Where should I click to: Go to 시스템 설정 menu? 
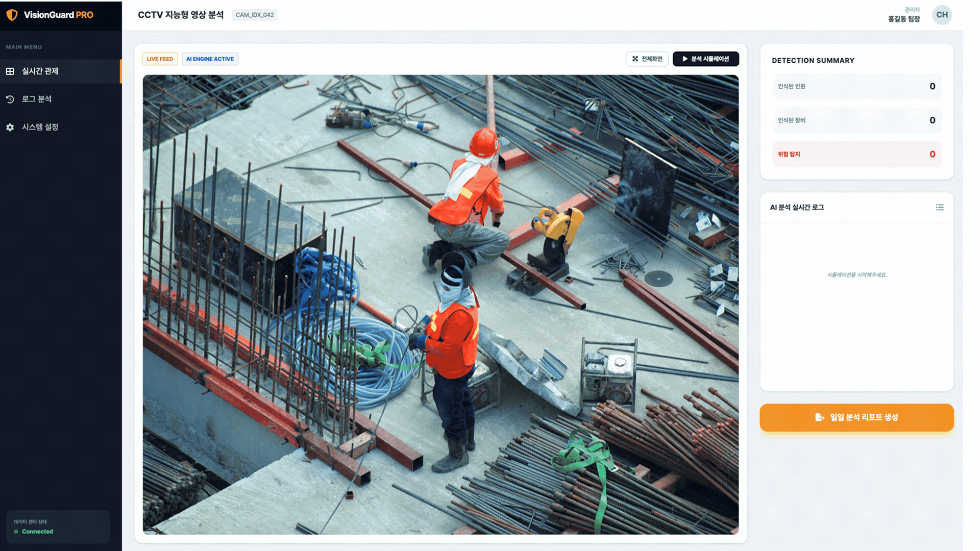coord(40,127)
